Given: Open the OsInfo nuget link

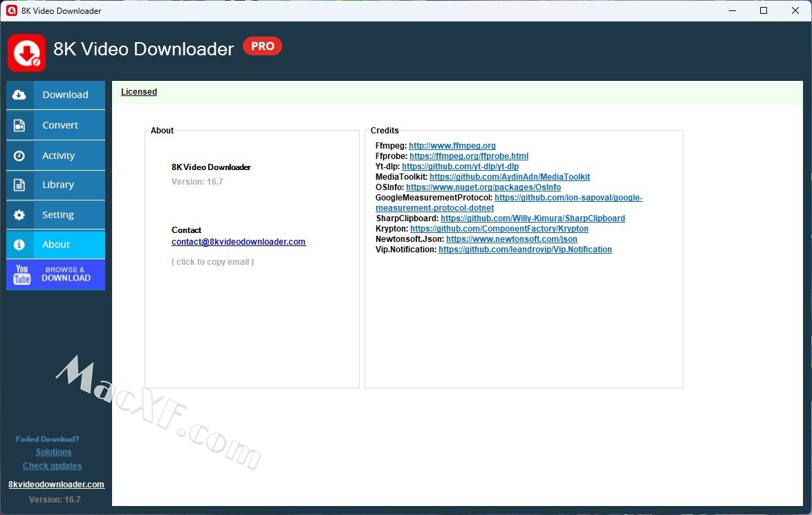Looking at the screenshot, I should [483, 187].
